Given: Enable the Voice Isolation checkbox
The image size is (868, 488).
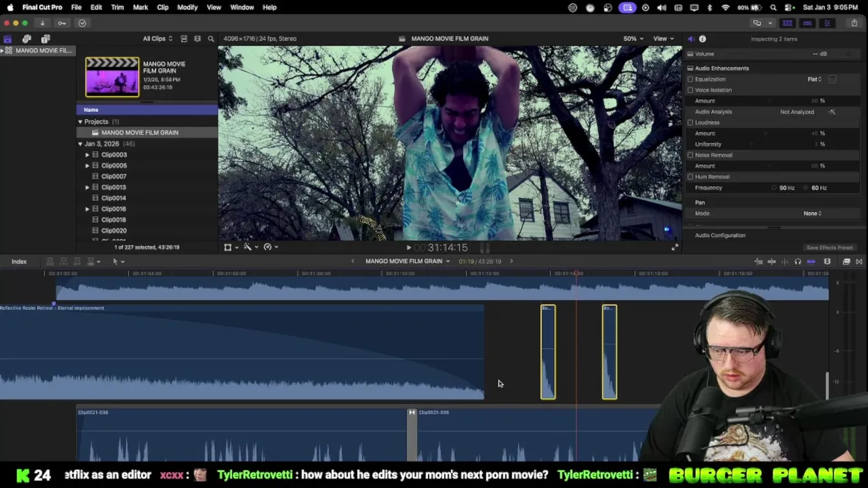Looking at the screenshot, I should click(x=690, y=90).
